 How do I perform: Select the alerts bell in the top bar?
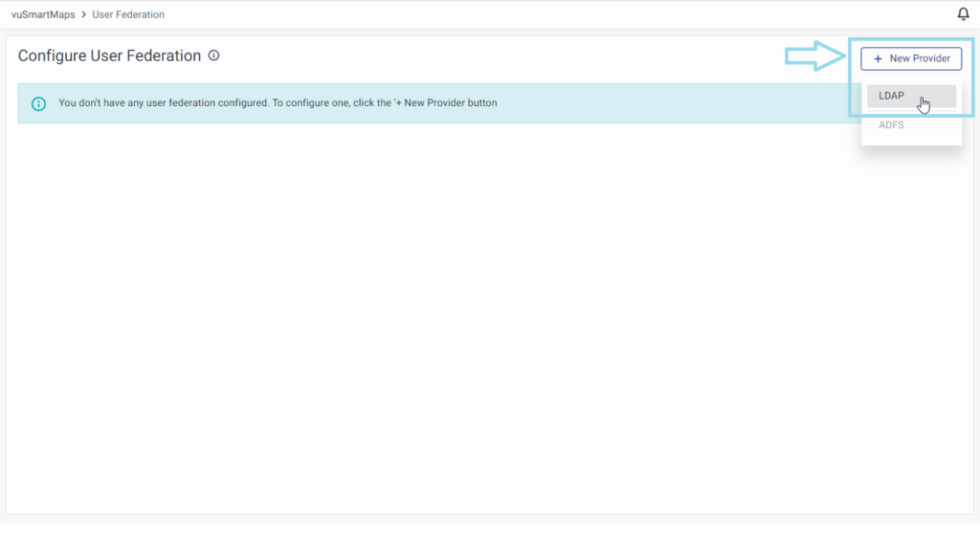964,13
